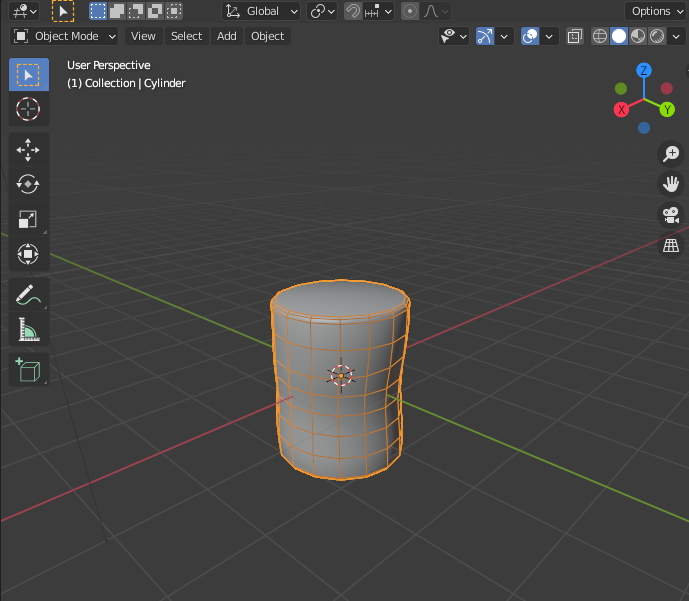Expand the gizmo settings dropdown arrow

(504, 36)
